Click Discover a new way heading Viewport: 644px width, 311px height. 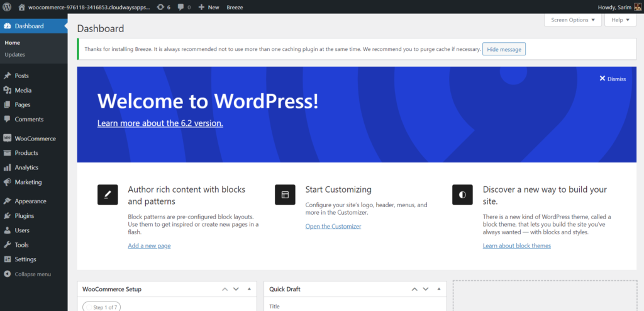545,195
